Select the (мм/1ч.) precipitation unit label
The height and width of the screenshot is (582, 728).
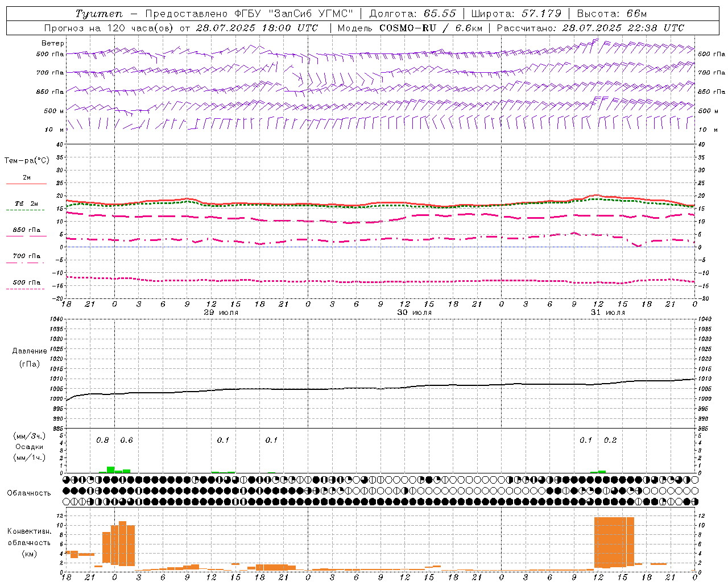[30, 458]
